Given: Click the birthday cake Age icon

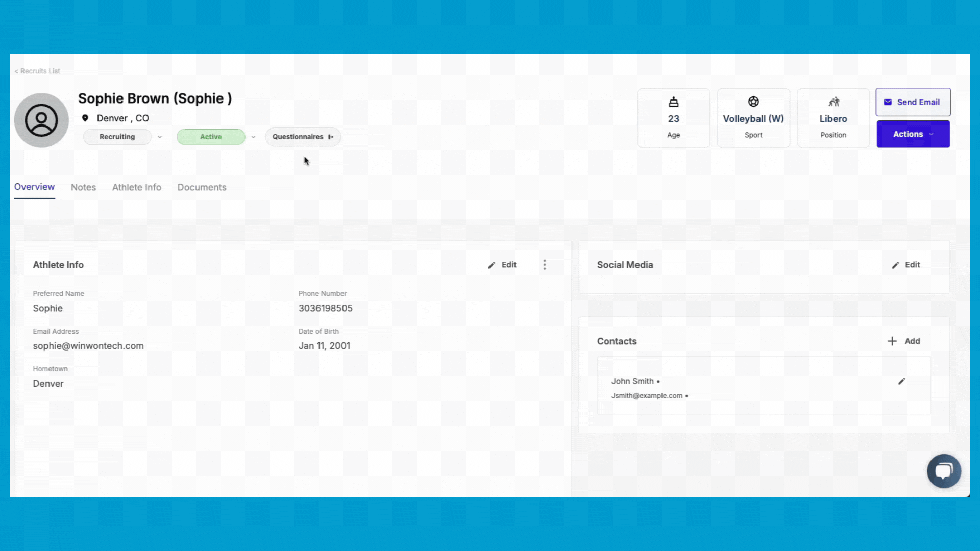Looking at the screenshot, I should [673, 102].
